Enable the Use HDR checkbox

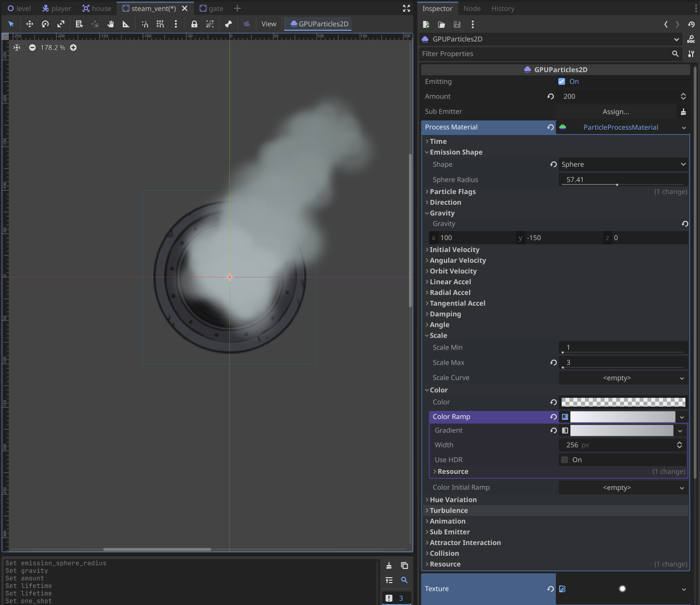pos(565,460)
